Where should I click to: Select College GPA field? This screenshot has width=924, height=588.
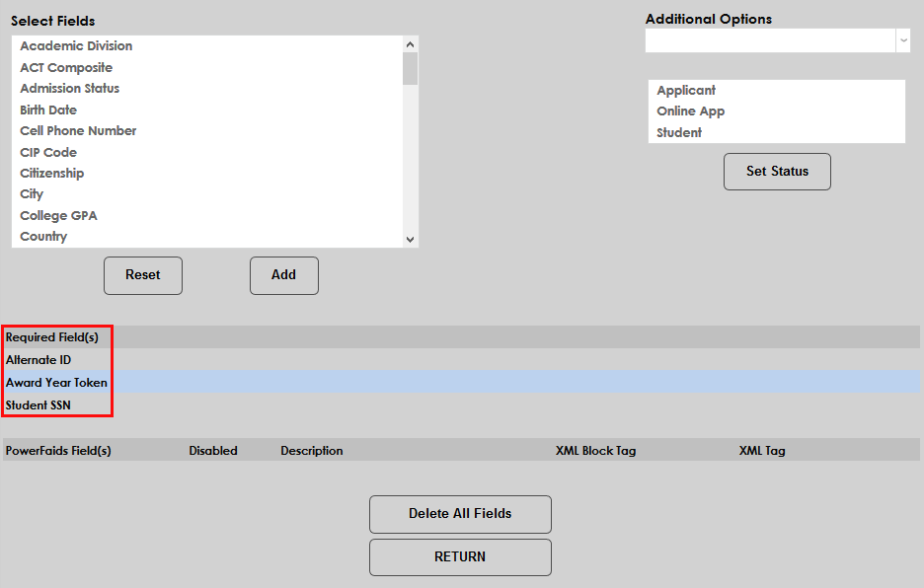[x=58, y=215]
